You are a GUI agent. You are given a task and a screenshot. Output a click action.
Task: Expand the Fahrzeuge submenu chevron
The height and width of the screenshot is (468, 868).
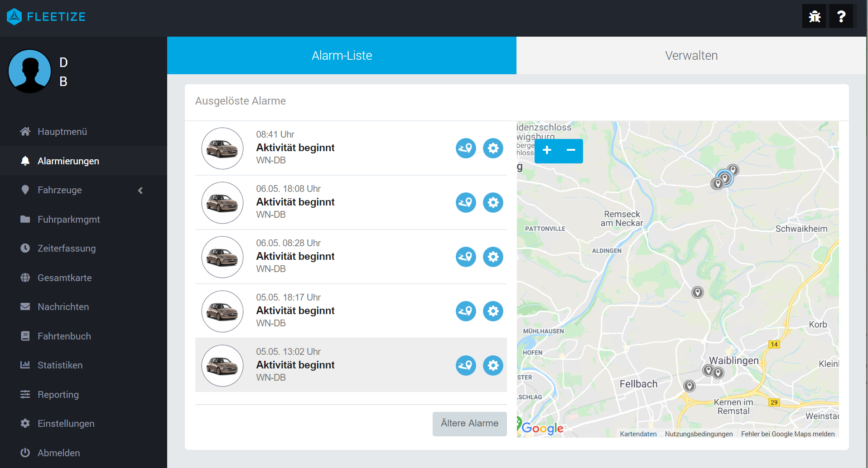click(x=140, y=190)
